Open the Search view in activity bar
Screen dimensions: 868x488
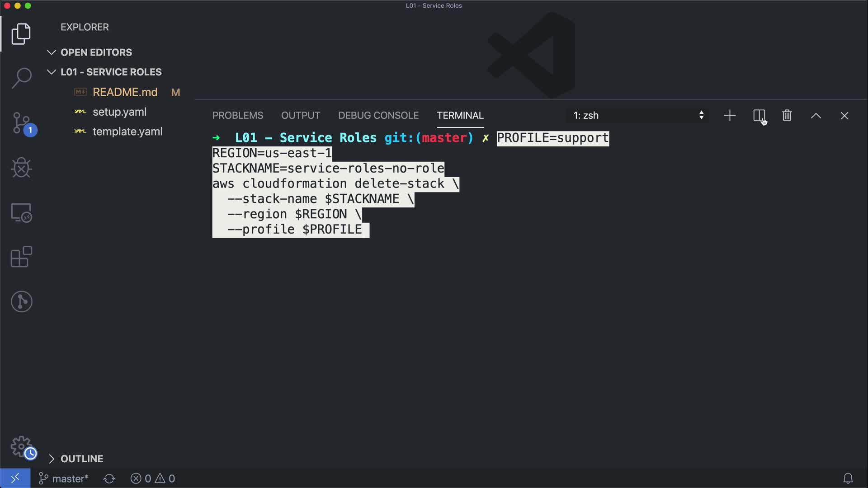click(21, 78)
